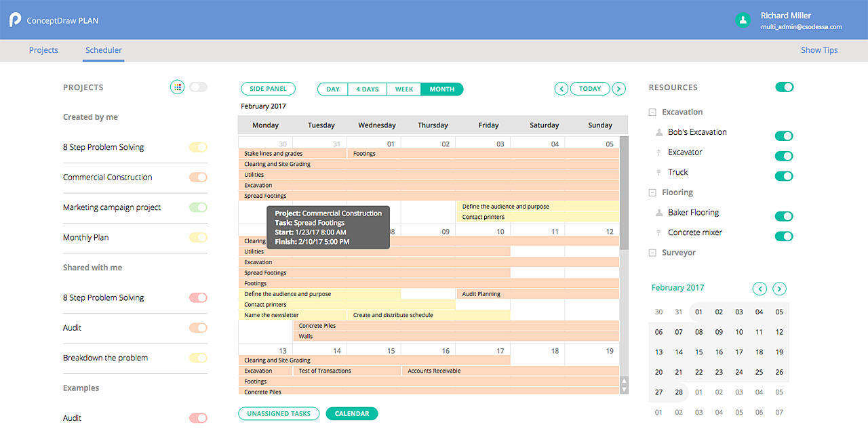Toggle Marketing campaign project switch
The image size is (868, 437).
(x=198, y=207)
